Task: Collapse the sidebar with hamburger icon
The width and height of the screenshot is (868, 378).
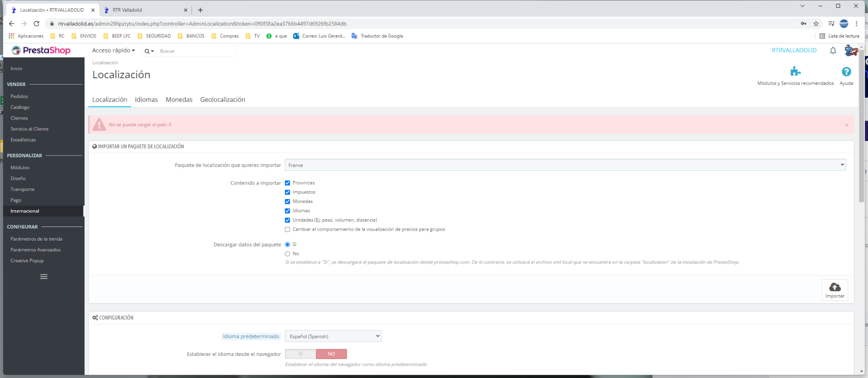Action: click(x=44, y=276)
